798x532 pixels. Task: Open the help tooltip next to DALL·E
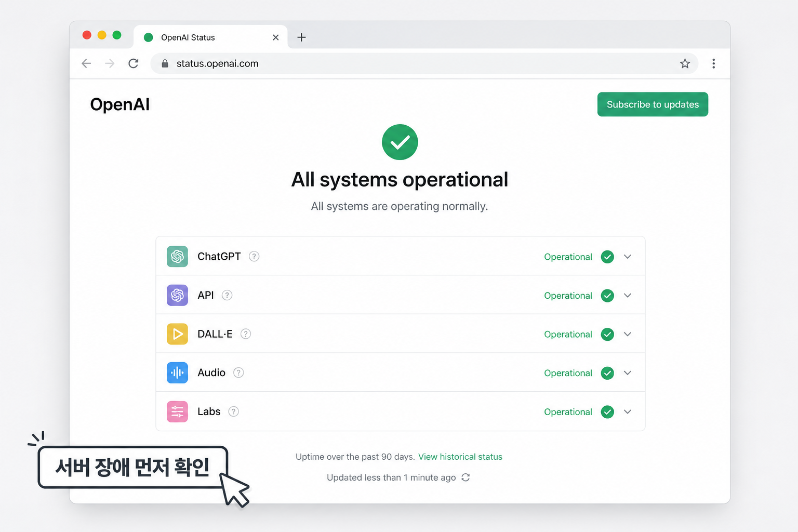246,334
